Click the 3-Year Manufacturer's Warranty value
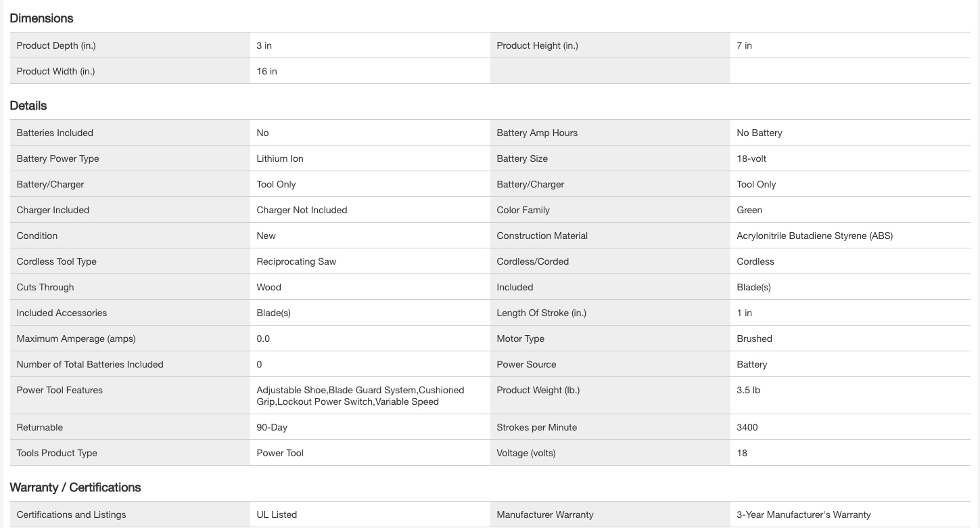The image size is (980, 528). click(803, 515)
